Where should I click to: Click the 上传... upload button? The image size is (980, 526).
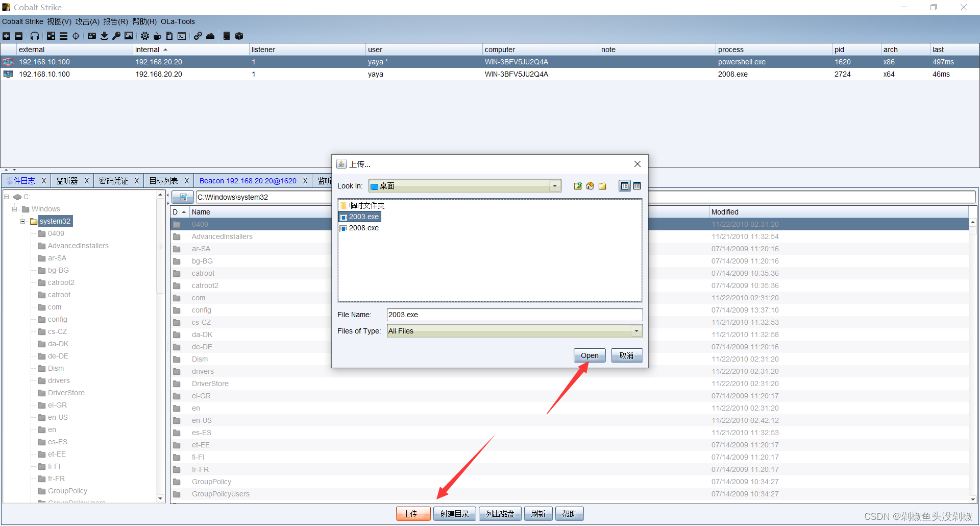pyautogui.click(x=413, y=514)
